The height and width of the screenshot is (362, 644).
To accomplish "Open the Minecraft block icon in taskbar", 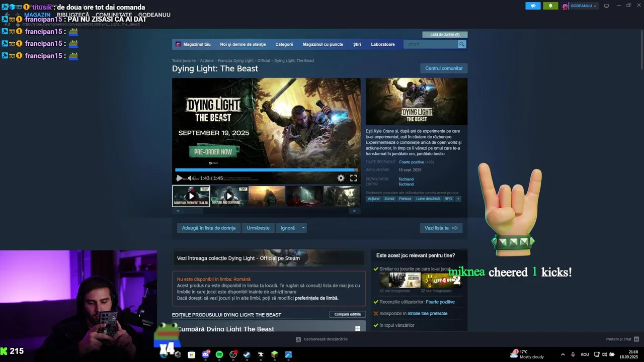I will pyautogui.click(x=274, y=354).
